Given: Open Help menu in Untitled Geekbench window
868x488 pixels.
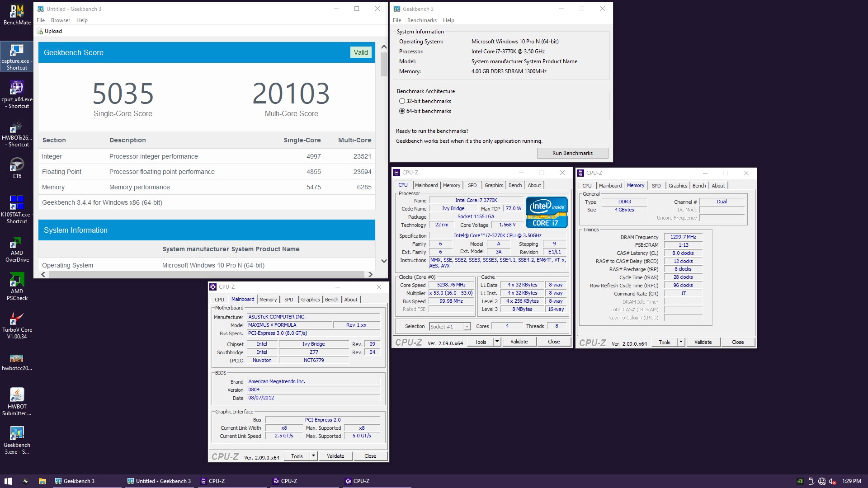Looking at the screenshot, I should 82,20.
